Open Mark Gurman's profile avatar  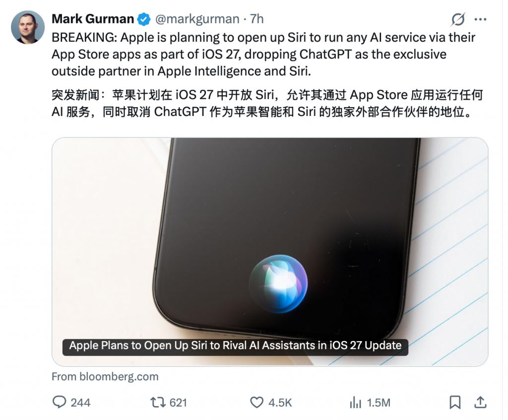[28, 27]
